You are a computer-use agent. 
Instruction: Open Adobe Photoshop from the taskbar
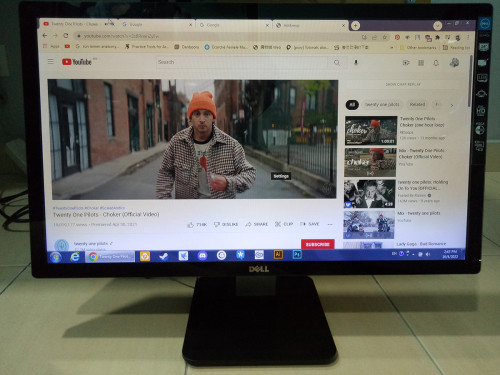pos(297,255)
